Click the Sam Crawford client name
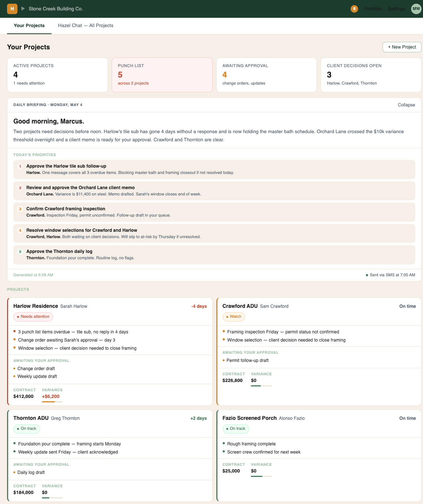The image size is (423, 504). click(x=274, y=306)
